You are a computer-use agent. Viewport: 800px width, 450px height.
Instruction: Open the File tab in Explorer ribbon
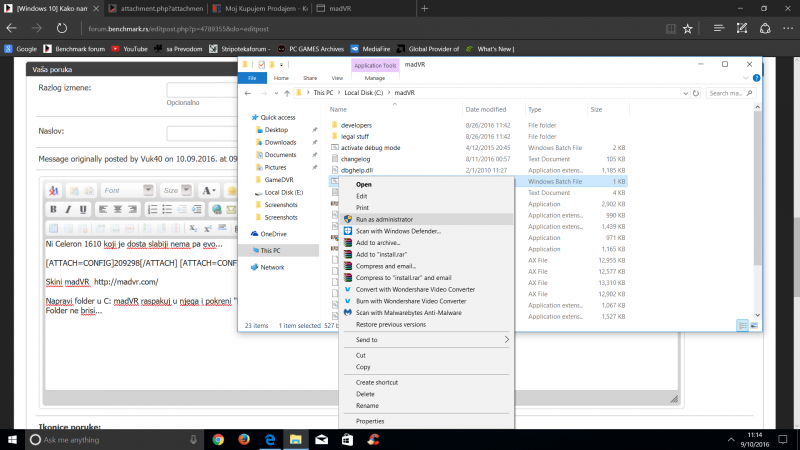coord(252,78)
